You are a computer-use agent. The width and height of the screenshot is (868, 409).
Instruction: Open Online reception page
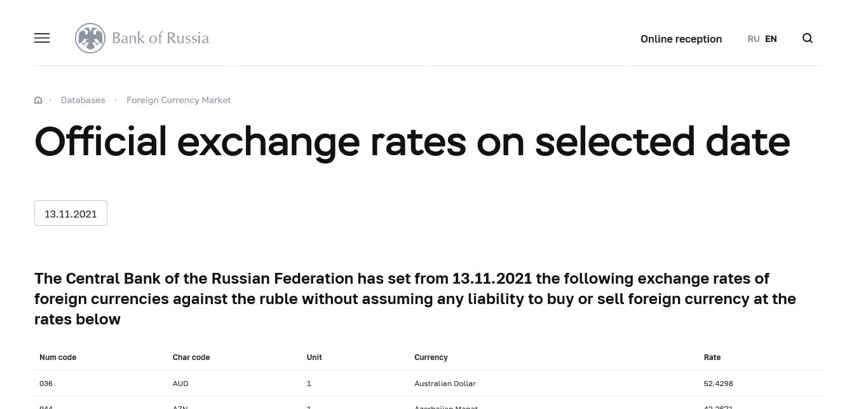pos(681,39)
